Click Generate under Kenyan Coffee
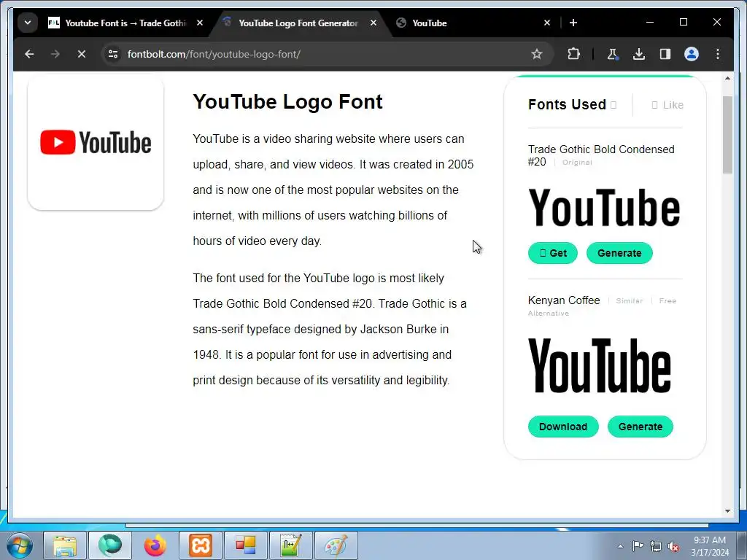747x560 pixels. 640,427
